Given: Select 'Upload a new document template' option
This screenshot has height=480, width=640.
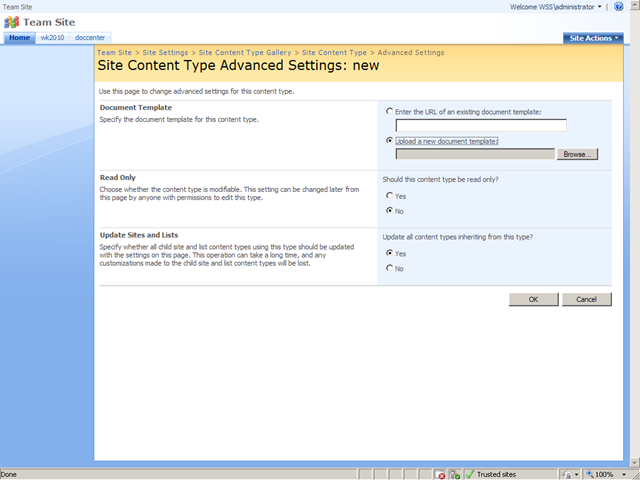Looking at the screenshot, I should 389,140.
